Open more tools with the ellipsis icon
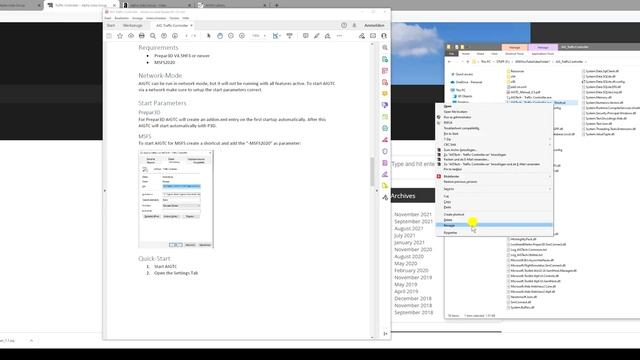Viewport: 640px width, 360px height. [x=339, y=36]
